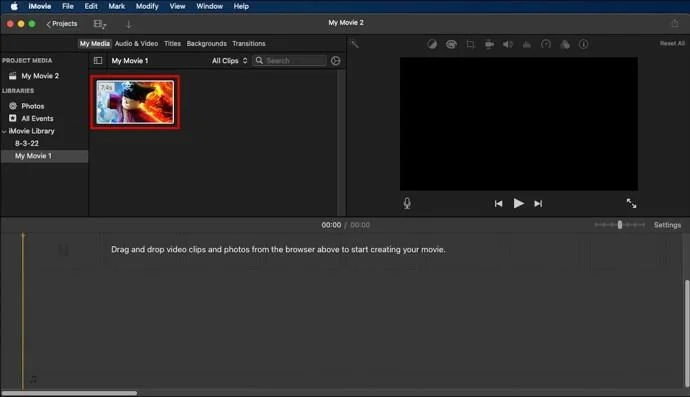Click the Import Media down-arrow icon

(x=128, y=24)
